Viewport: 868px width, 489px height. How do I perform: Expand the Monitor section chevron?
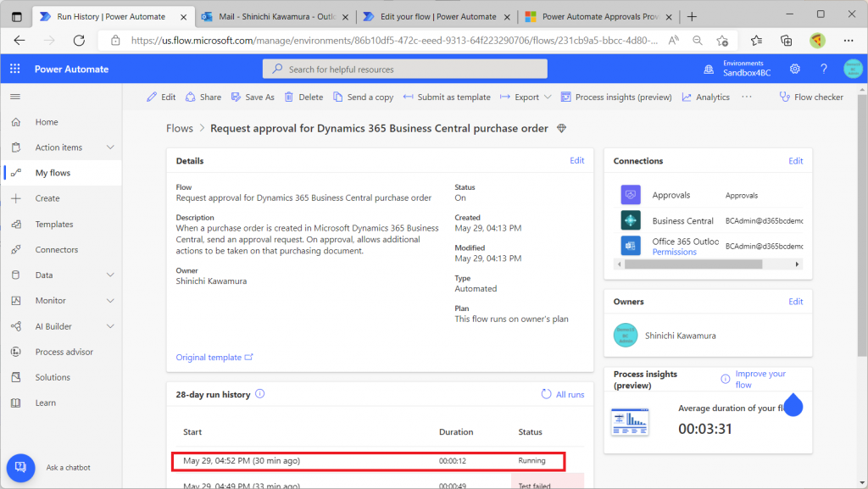point(110,300)
